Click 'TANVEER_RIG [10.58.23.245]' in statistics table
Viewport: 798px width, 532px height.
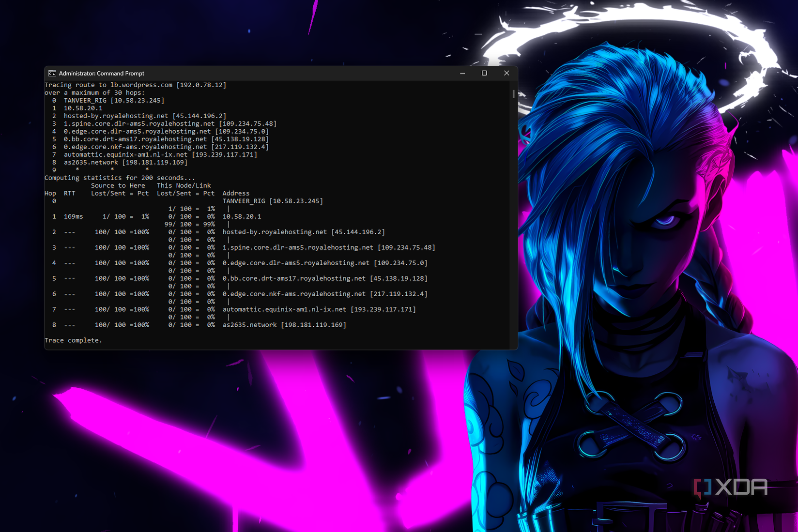pos(273,201)
